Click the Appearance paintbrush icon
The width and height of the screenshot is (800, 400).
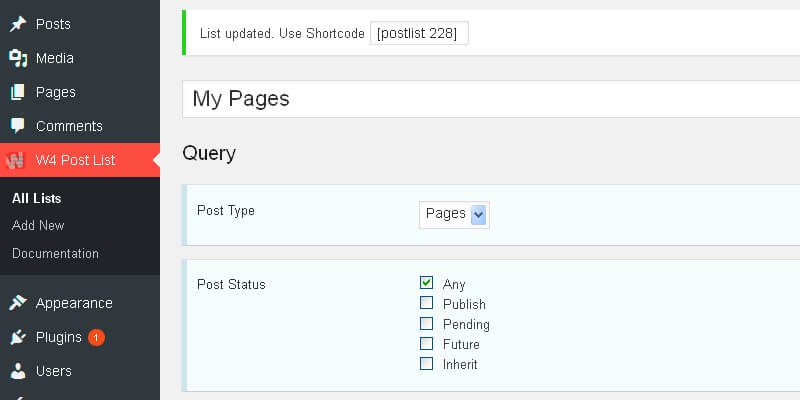(x=18, y=303)
